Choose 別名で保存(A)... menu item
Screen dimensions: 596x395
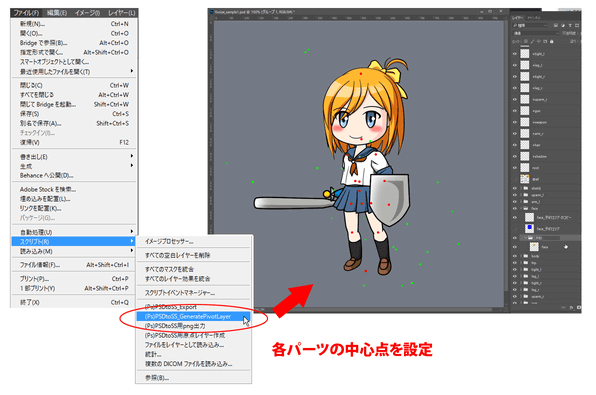(x=74, y=123)
